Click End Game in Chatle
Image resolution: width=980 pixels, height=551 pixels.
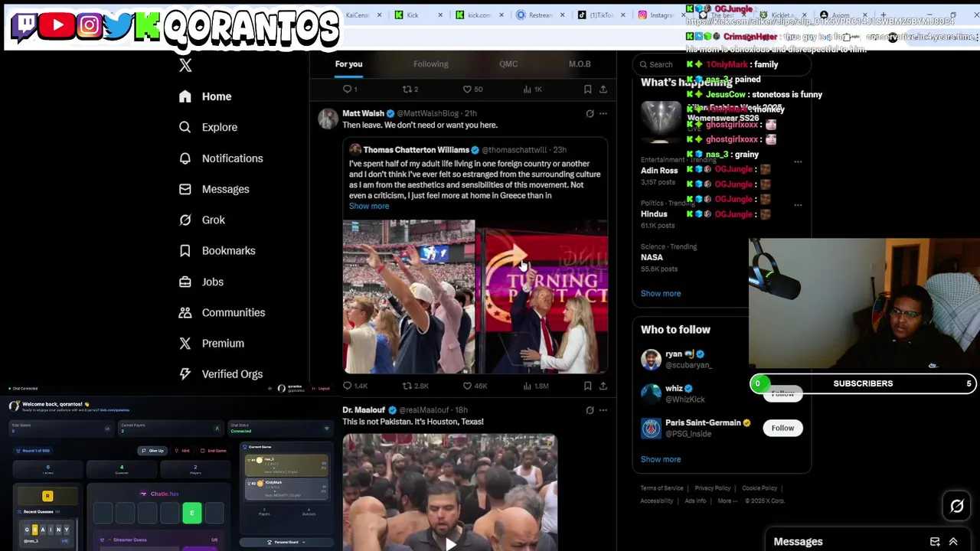(x=214, y=451)
